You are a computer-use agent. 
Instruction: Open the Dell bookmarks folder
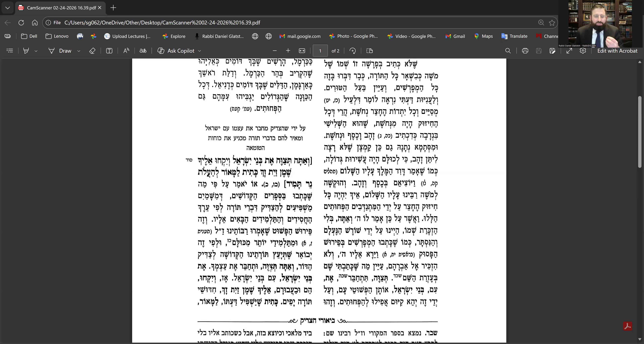point(29,36)
